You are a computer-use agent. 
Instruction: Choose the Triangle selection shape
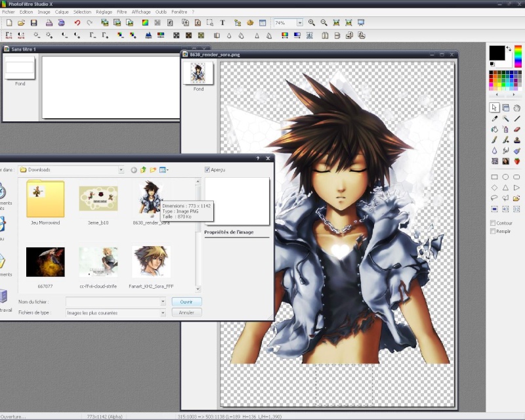[x=505, y=188]
